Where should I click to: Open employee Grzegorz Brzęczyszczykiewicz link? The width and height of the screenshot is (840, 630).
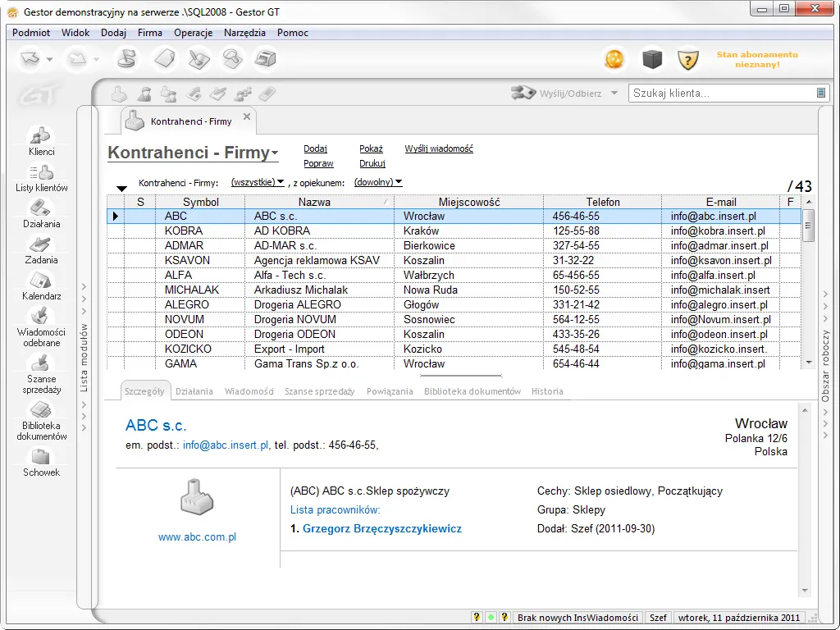pyautogui.click(x=382, y=529)
